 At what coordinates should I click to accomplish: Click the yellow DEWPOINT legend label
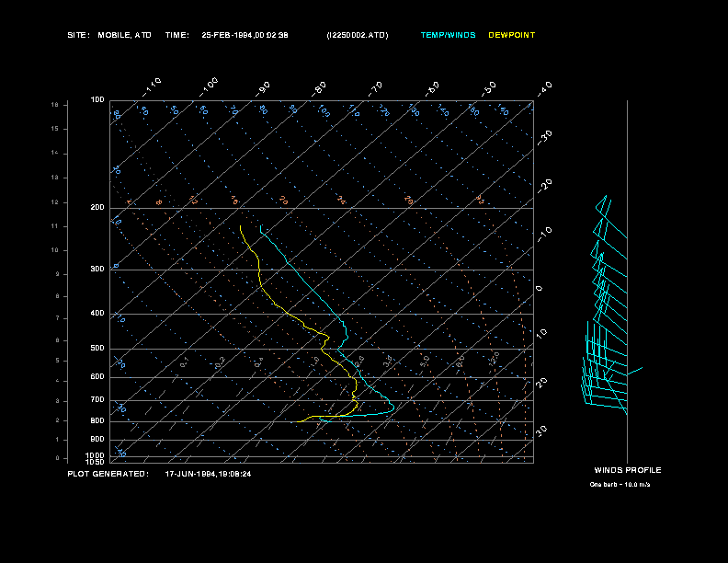(x=512, y=35)
